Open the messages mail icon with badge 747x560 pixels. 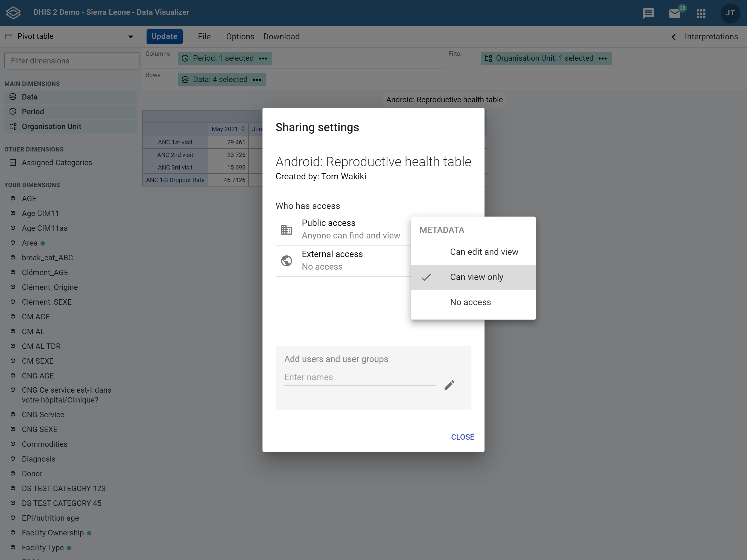click(x=675, y=13)
